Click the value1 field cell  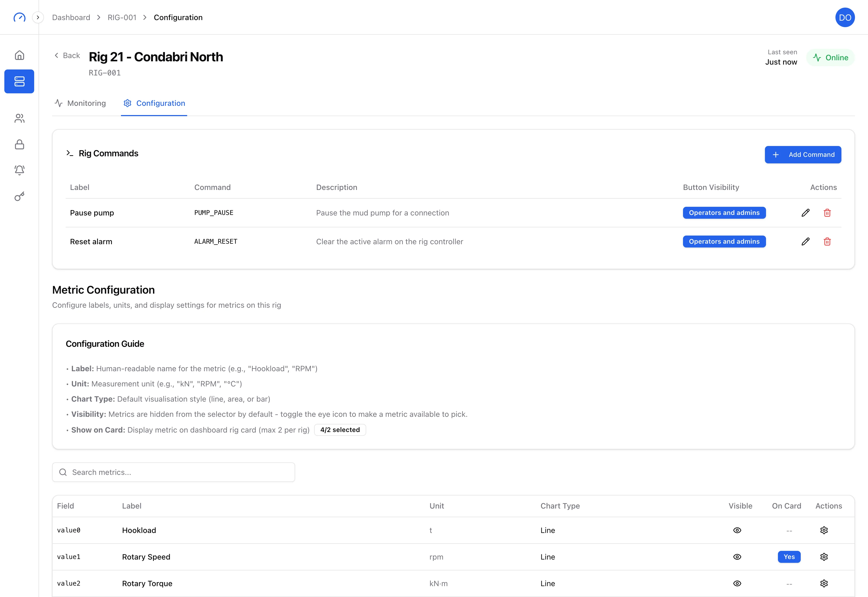(69, 557)
